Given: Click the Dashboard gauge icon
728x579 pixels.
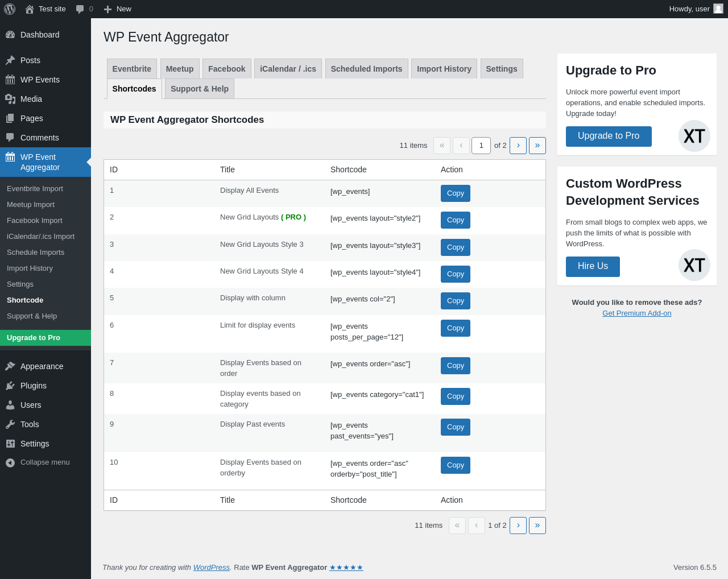Looking at the screenshot, I should (x=10, y=35).
